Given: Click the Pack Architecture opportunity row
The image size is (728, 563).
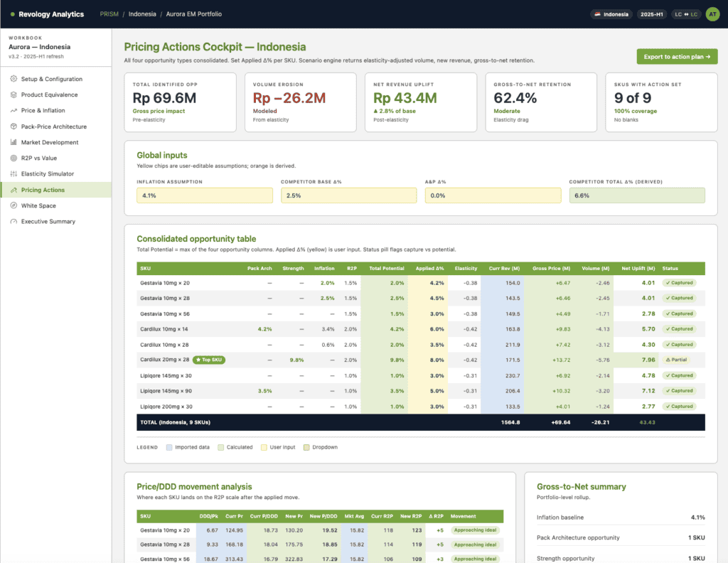Looking at the screenshot, I should [621, 537].
